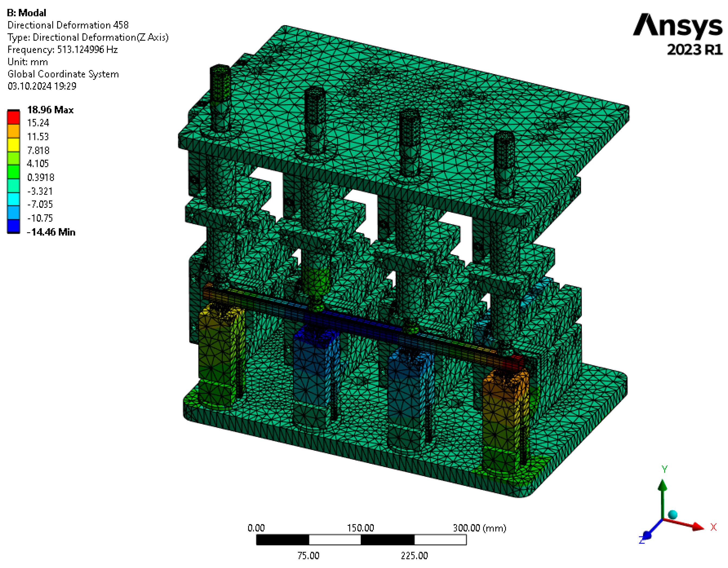Select the yellow legend color band
The height and width of the screenshot is (568, 728).
tap(14, 145)
